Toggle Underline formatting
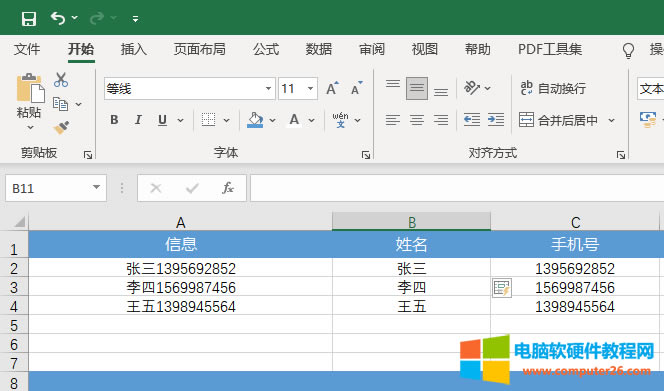The height and width of the screenshot is (391, 664). pos(162,120)
